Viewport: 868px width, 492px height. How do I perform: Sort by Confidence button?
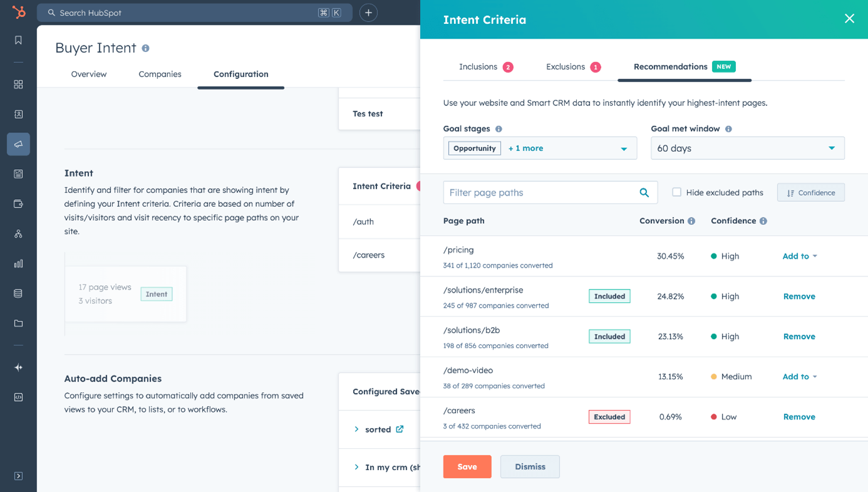click(811, 192)
